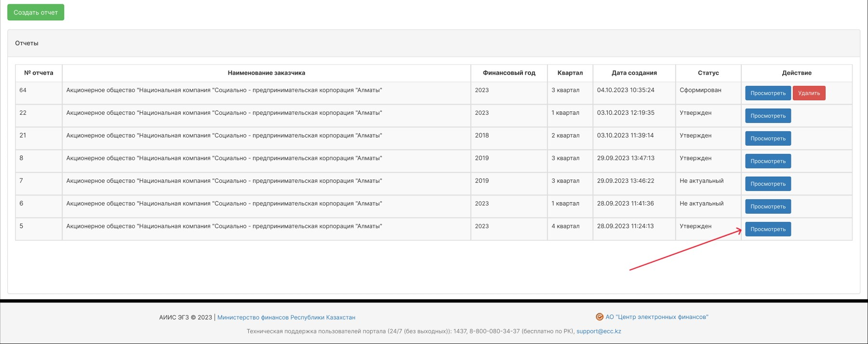Click customer name in report 5 row
Viewport: 868px width, 344px height.
tap(224, 226)
